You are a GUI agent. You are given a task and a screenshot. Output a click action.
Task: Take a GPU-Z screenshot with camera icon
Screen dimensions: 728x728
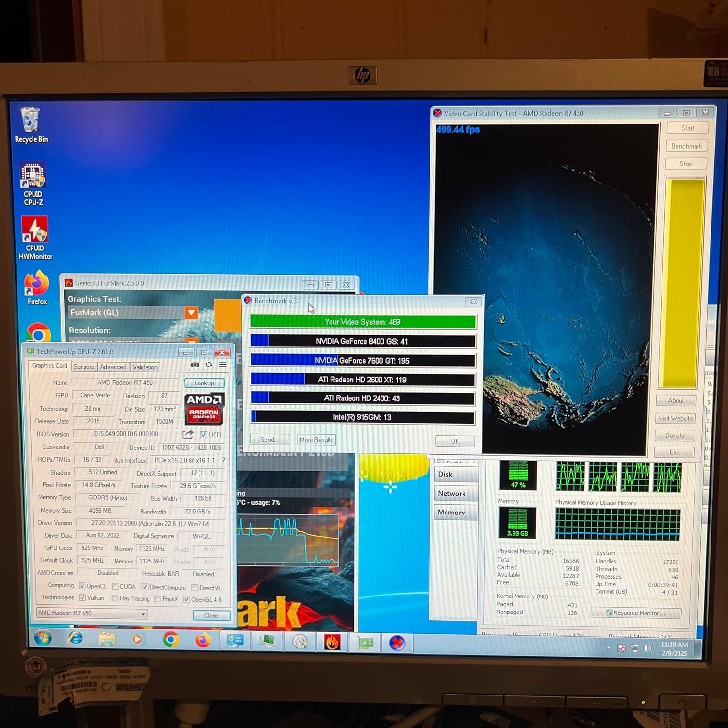tap(195, 364)
